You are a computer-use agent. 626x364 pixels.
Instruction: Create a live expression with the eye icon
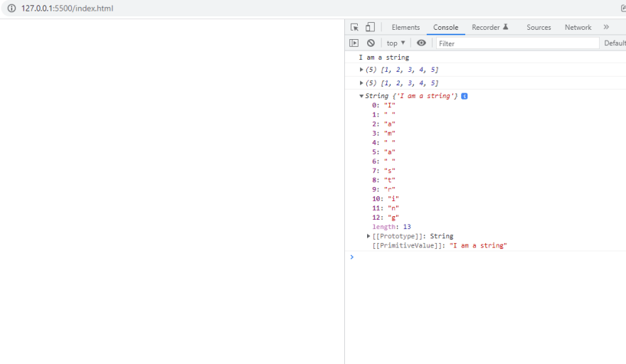(421, 43)
